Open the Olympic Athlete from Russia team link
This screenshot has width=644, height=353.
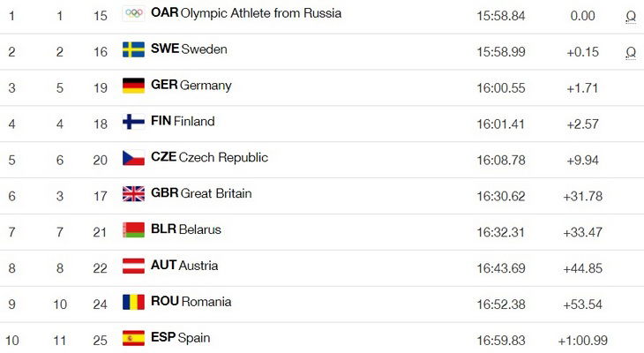(x=246, y=13)
